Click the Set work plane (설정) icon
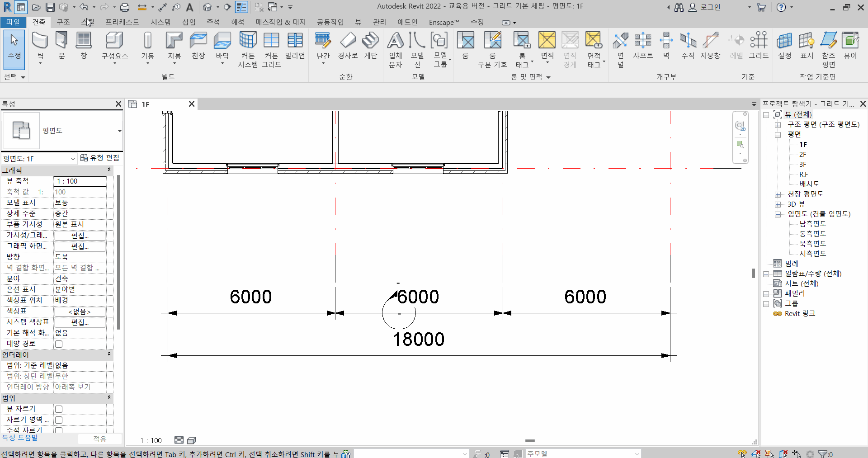Viewport: 868px width, 458px height. tap(784, 46)
